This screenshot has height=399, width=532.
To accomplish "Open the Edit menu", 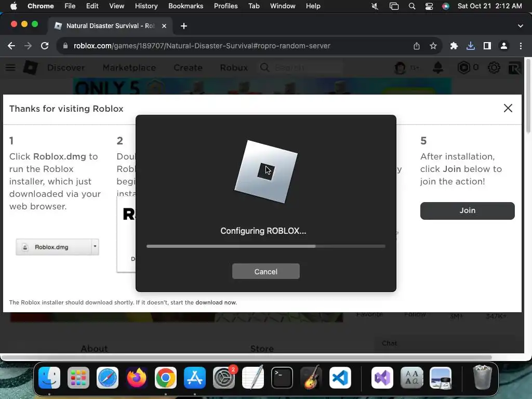I will pos(92,6).
